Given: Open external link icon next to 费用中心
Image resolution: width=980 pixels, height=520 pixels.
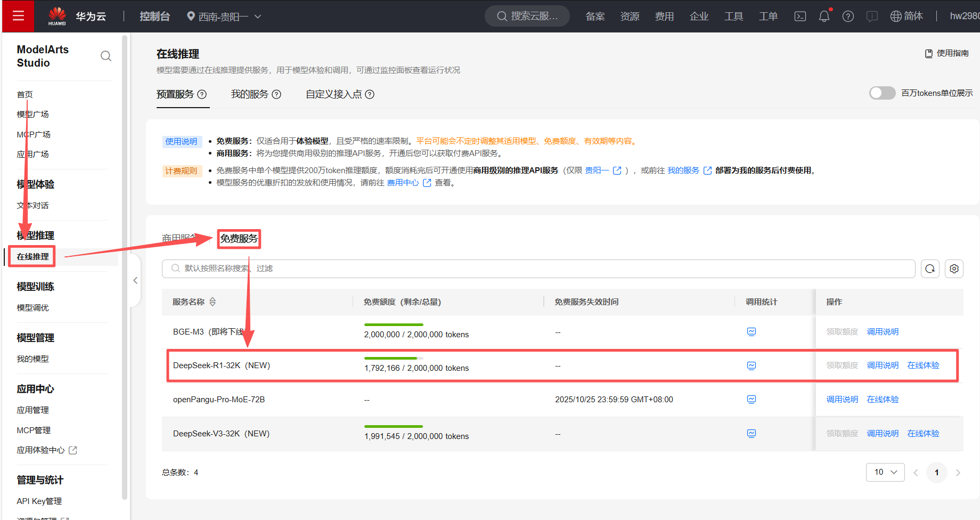Looking at the screenshot, I should click(427, 183).
